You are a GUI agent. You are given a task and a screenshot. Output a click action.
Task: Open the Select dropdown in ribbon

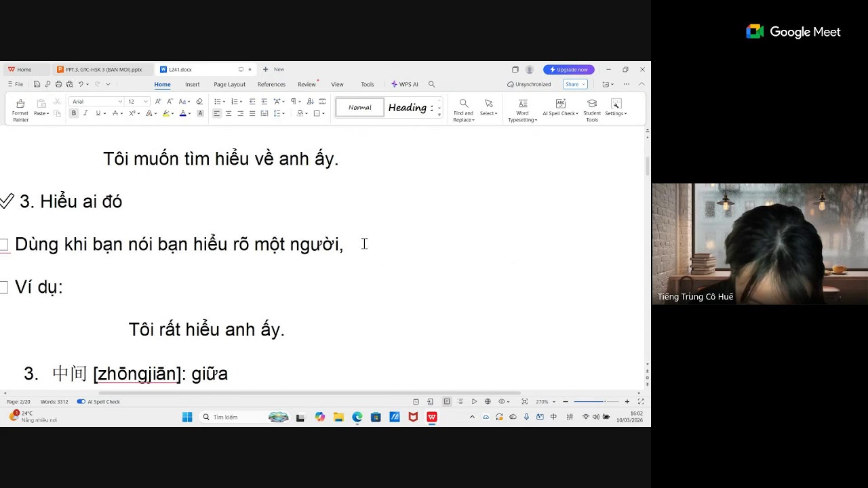click(x=488, y=107)
